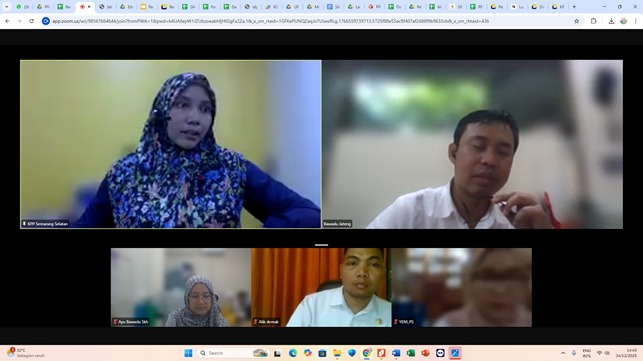Image resolution: width=643 pixels, height=361 pixels.
Task: Open the dark blue app next to PowerPoint
Action: tap(440, 353)
